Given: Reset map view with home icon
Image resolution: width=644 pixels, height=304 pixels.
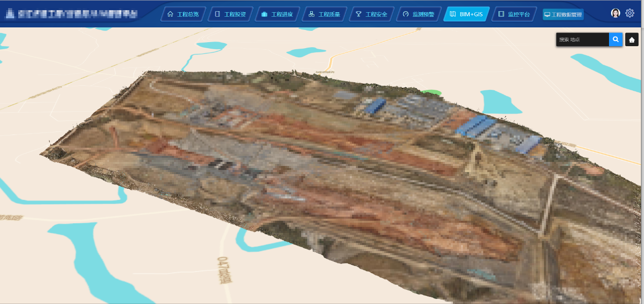Looking at the screenshot, I should click(x=632, y=40).
